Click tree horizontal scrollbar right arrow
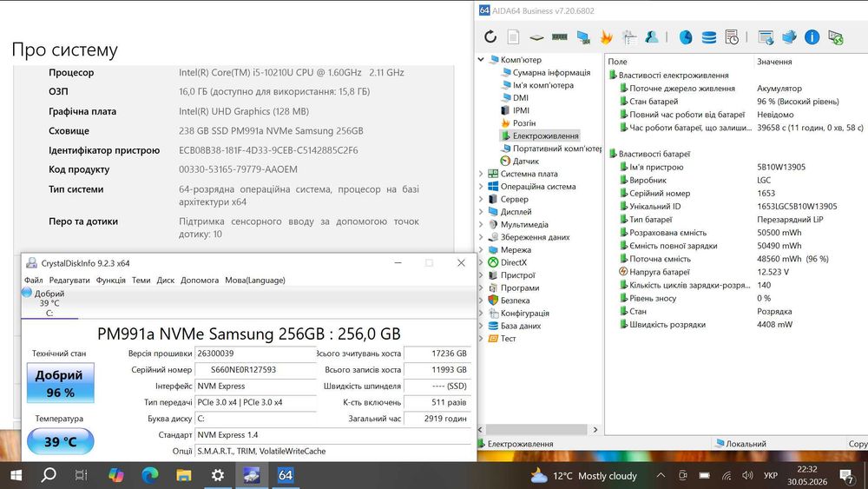The width and height of the screenshot is (868, 489). (x=595, y=429)
